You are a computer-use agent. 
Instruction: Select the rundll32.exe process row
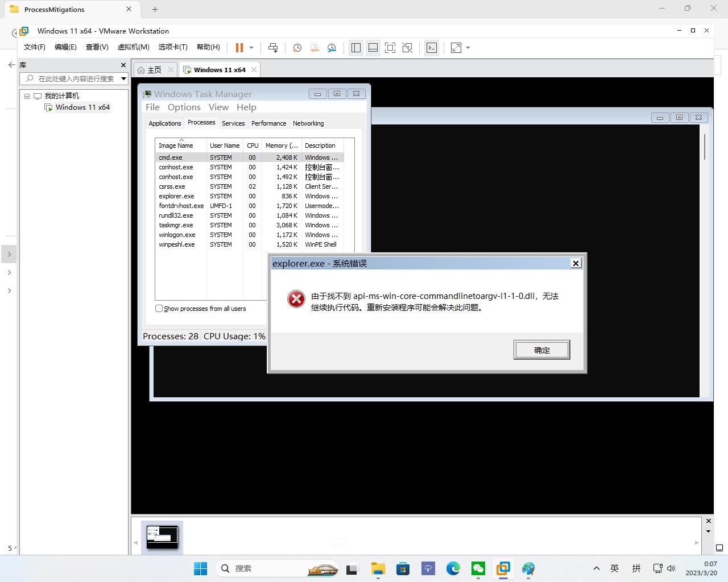[x=250, y=215]
